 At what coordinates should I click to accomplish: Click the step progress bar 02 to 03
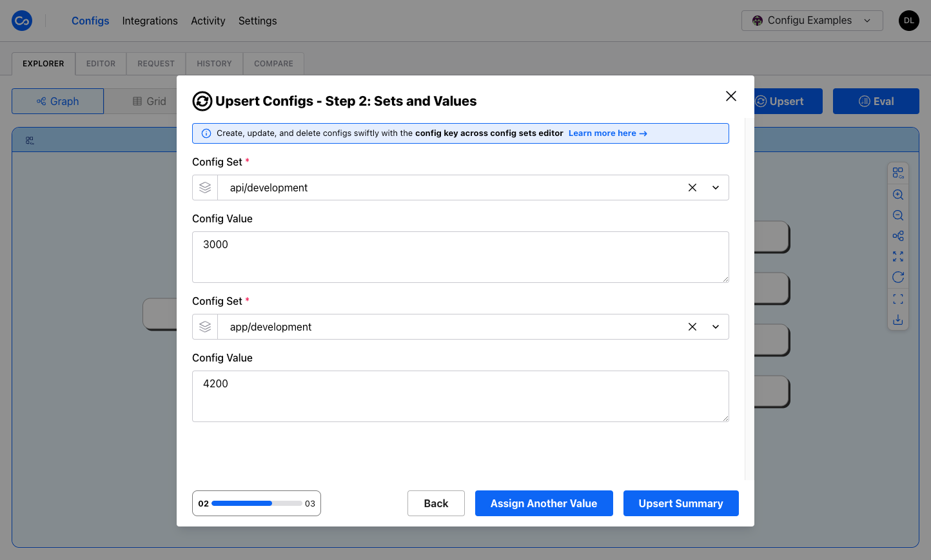257,503
